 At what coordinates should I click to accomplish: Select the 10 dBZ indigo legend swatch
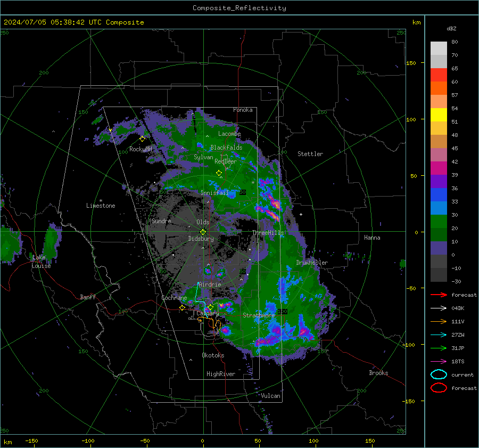439,248
